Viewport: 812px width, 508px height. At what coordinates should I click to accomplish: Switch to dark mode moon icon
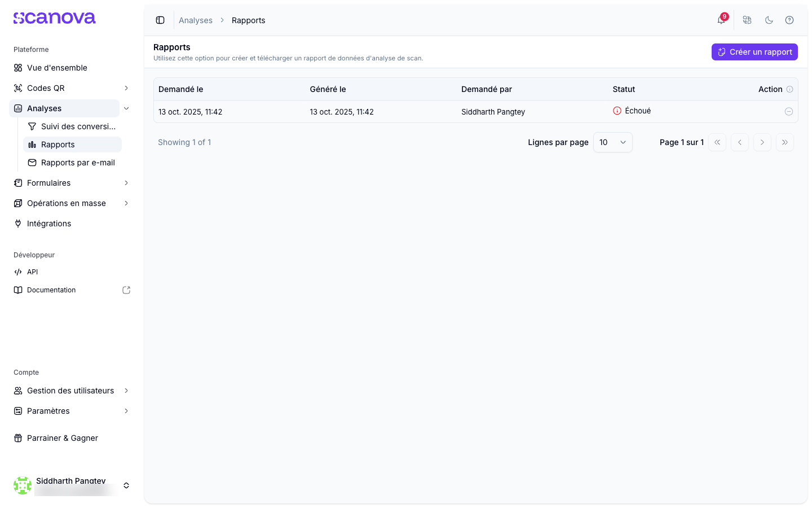click(769, 20)
